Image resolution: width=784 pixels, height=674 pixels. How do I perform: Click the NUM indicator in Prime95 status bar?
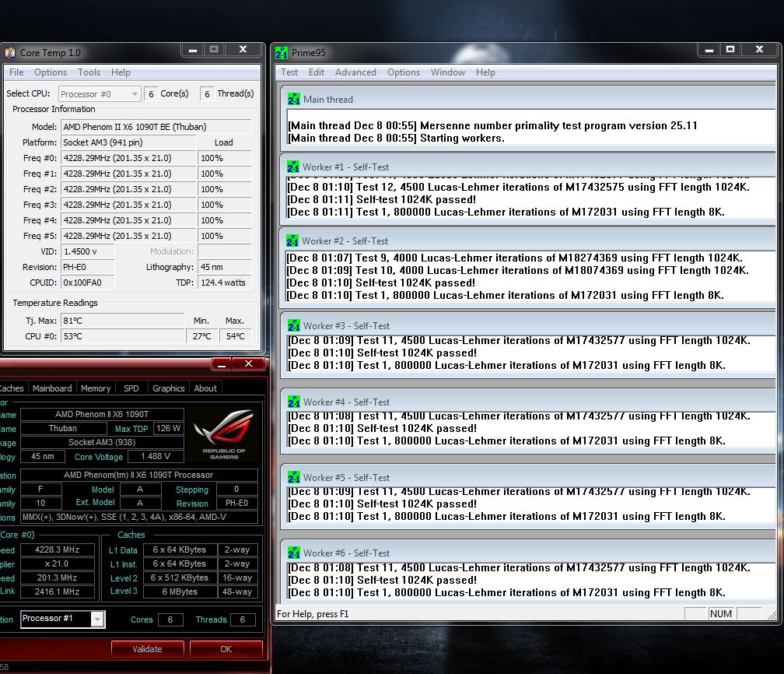(x=721, y=613)
